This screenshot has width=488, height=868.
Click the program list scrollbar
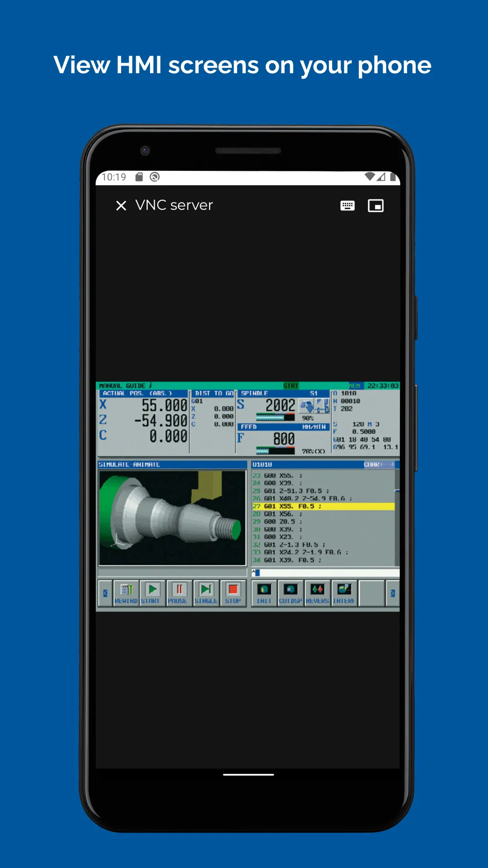397,518
